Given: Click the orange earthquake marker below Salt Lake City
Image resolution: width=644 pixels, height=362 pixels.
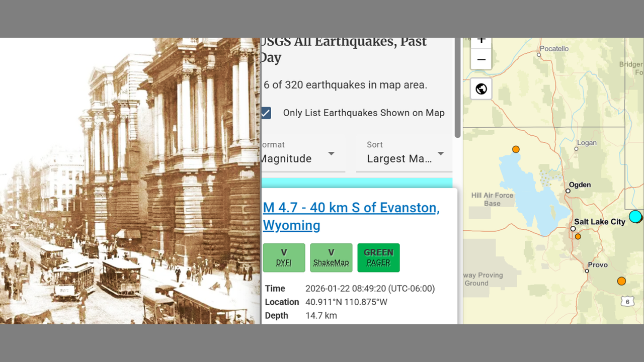Looking at the screenshot, I should (x=578, y=236).
